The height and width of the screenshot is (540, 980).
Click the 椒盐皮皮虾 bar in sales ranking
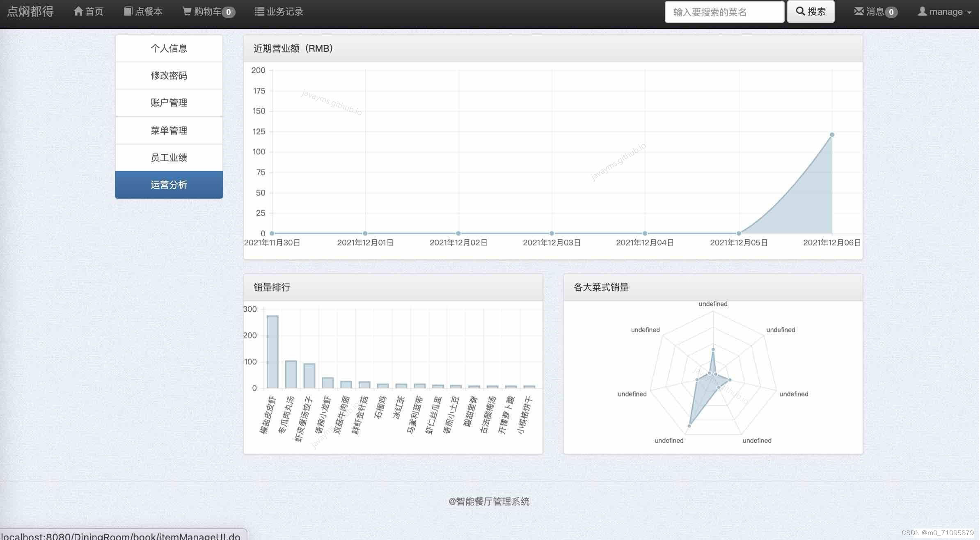[272, 352]
